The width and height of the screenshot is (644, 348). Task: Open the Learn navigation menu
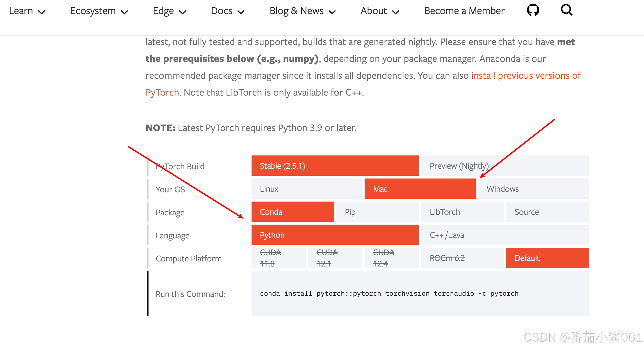(x=21, y=11)
